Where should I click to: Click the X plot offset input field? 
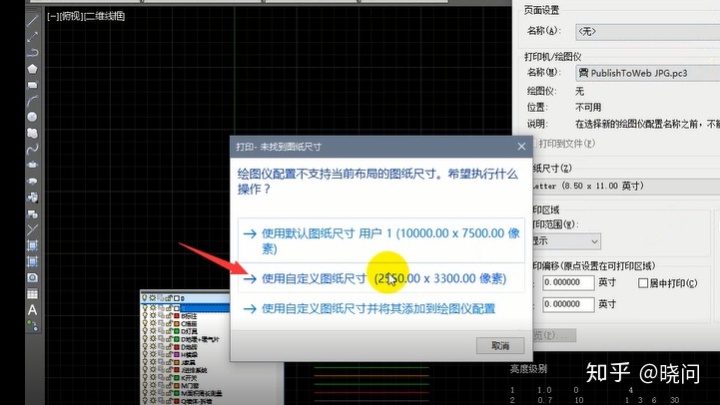tap(568, 282)
